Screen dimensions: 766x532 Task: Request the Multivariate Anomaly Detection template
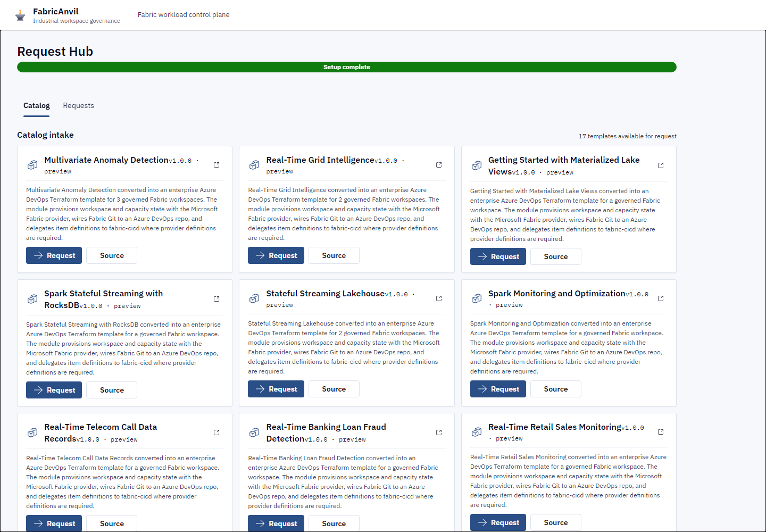coord(54,255)
